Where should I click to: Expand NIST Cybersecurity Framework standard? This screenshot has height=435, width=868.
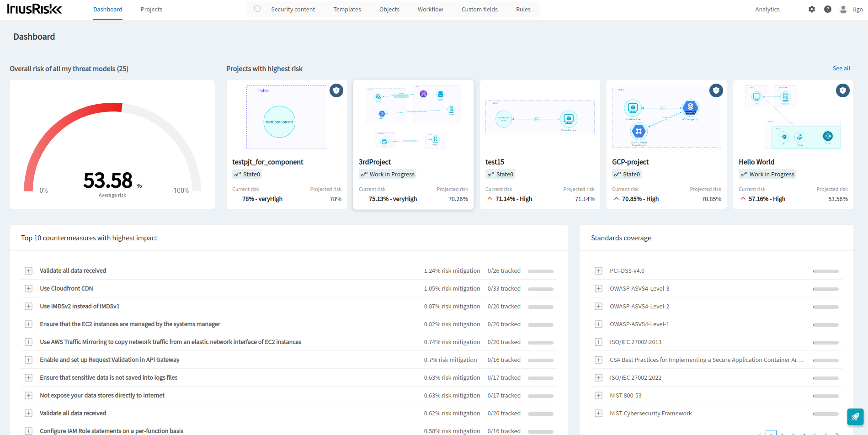pos(598,414)
